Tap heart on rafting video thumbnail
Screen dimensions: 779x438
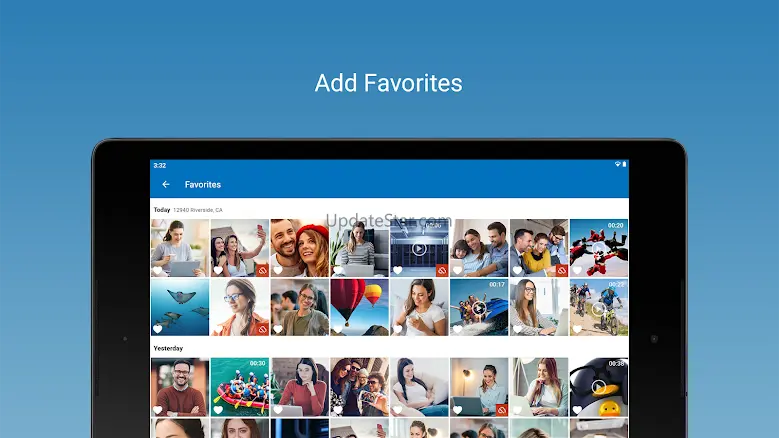[x=218, y=410]
